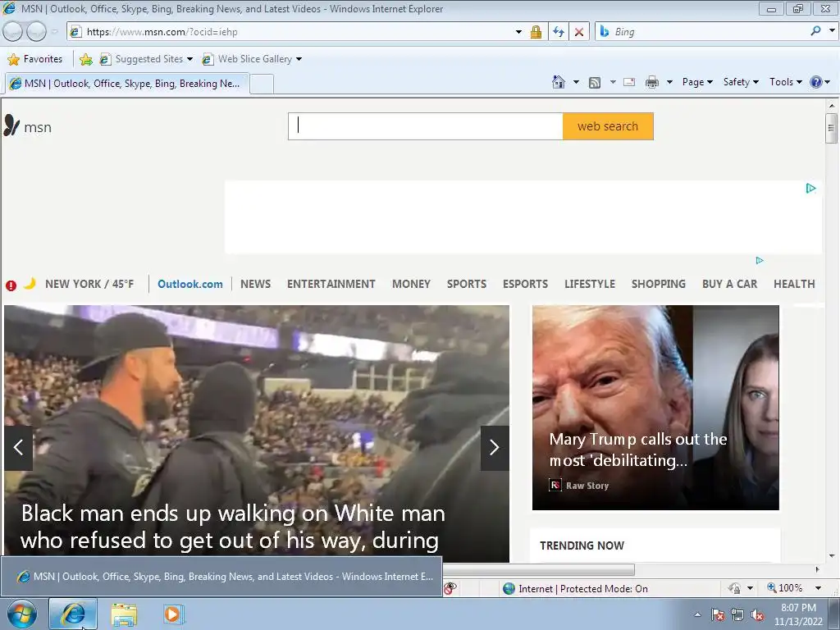Open a new blank tab
840x630 pixels.
coord(262,84)
